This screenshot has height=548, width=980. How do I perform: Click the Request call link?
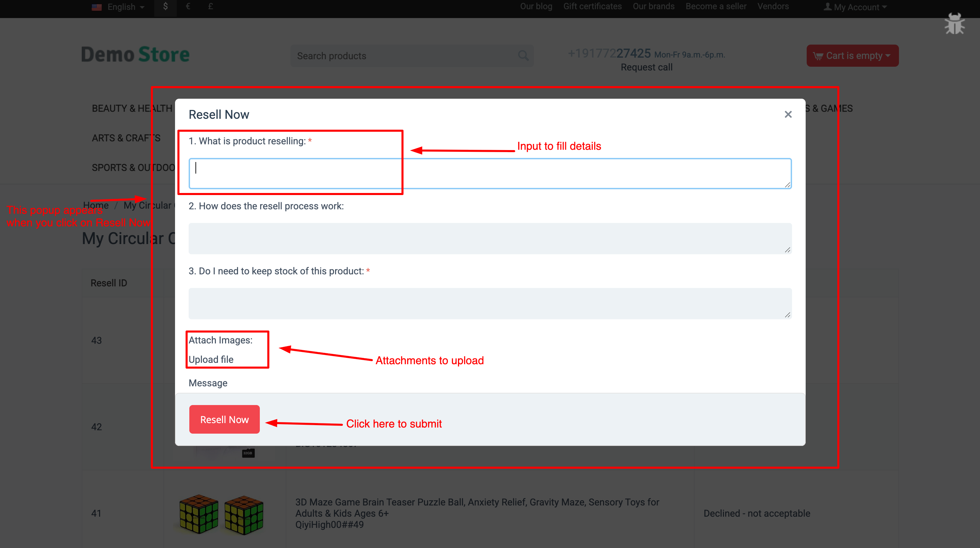point(646,67)
